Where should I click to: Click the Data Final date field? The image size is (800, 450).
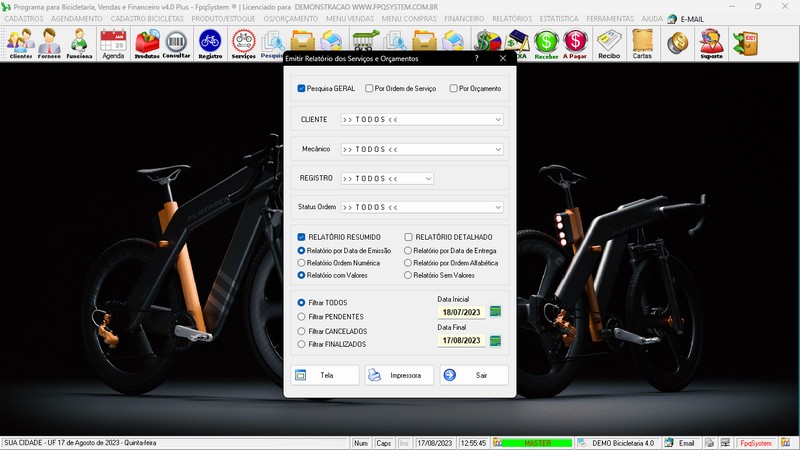pyautogui.click(x=461, y=341)
